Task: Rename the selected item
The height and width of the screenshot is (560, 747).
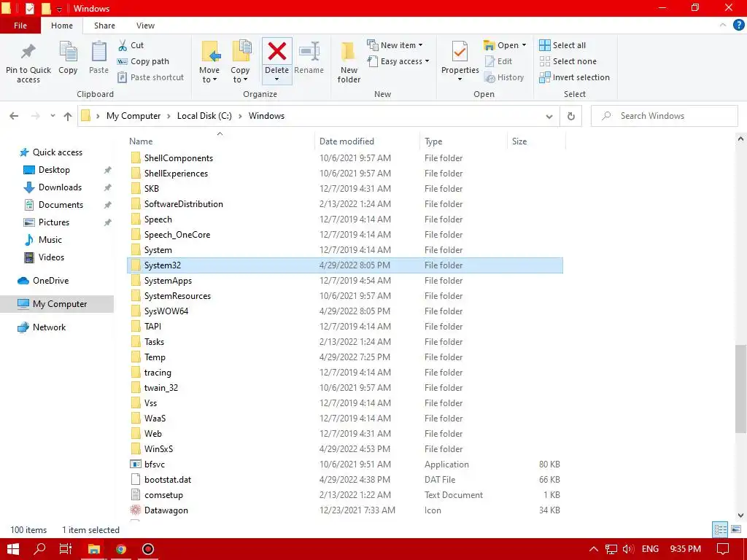Action: (x=309, y=58)
